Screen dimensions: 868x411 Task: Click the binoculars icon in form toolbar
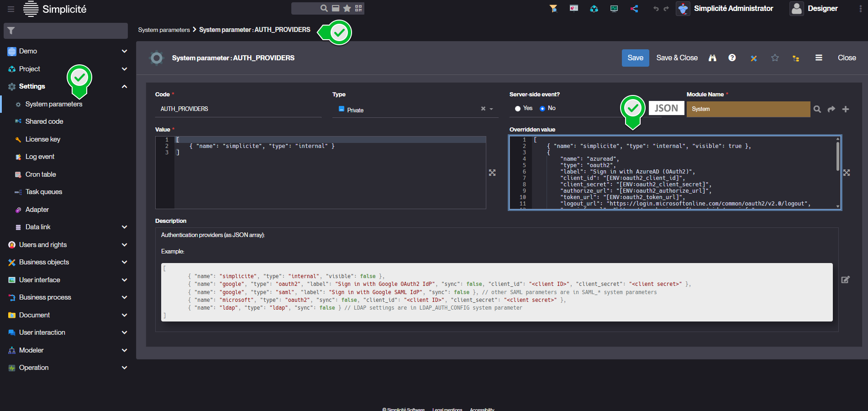coord(712,58)
